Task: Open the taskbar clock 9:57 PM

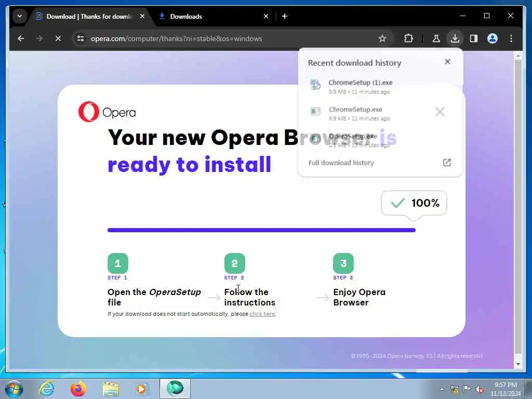Action: tap(506, 389)
